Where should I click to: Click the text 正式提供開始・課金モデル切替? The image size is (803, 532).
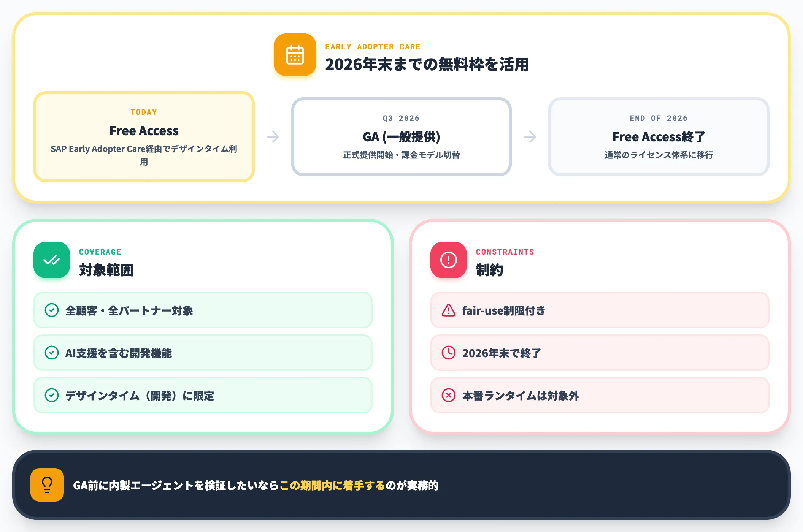click(401, 155)
